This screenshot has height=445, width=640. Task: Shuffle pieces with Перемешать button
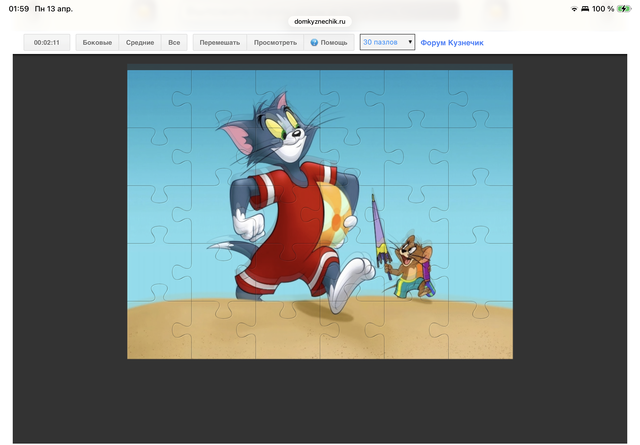219,43
